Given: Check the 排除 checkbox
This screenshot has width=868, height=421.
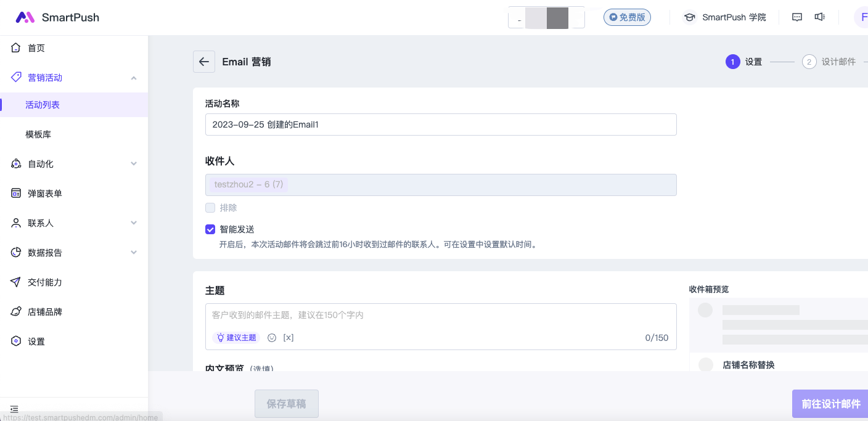Looking at the screenshot, I should pos(210,208).
